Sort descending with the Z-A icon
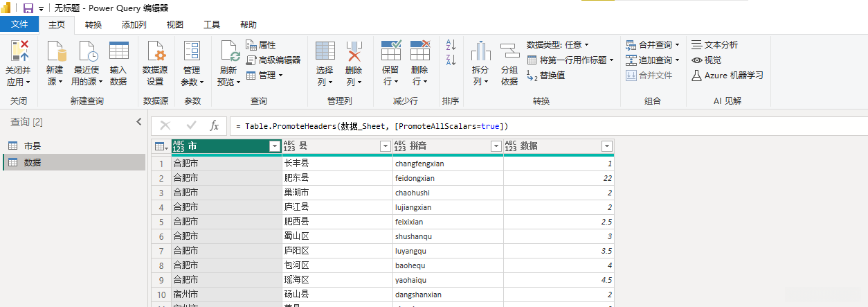 451,60
